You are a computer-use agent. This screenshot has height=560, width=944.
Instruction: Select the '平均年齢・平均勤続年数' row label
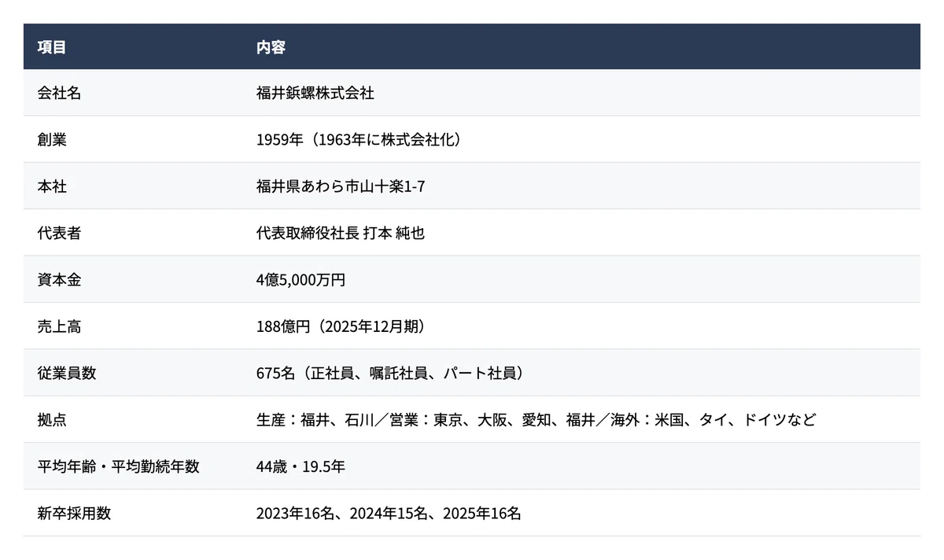119,466
